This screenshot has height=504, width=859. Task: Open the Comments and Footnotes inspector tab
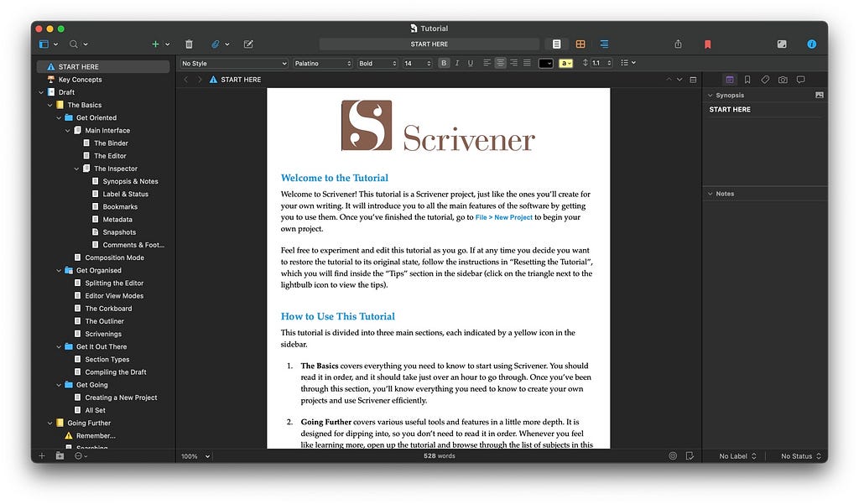[800, 80]
